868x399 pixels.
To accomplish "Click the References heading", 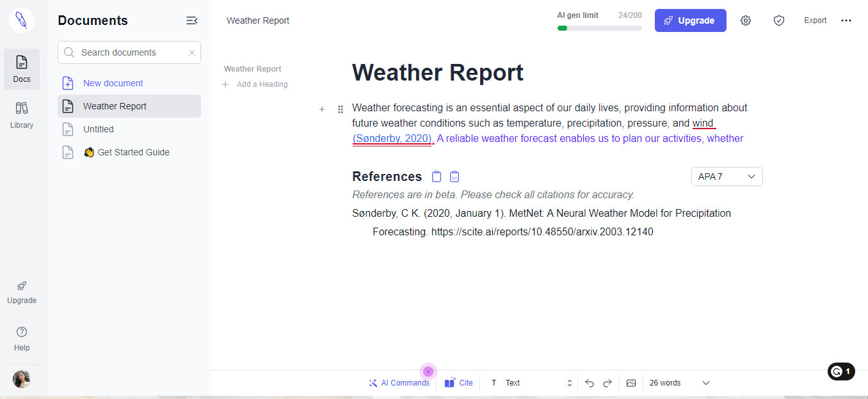I will 387,176.
